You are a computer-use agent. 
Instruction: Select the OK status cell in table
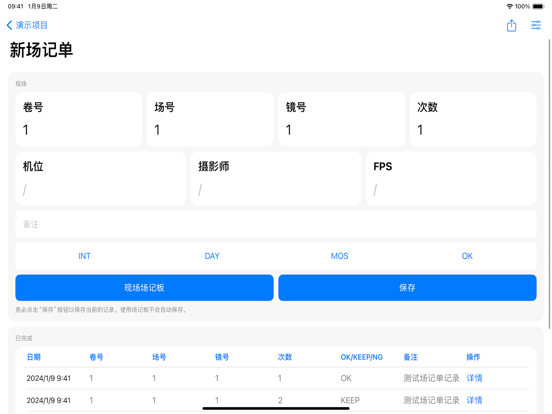click(x=346, y=378)
